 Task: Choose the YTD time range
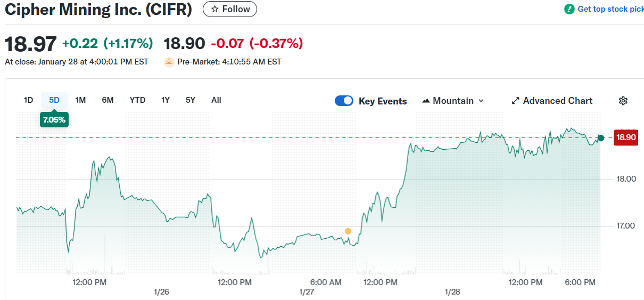point(137,100)
